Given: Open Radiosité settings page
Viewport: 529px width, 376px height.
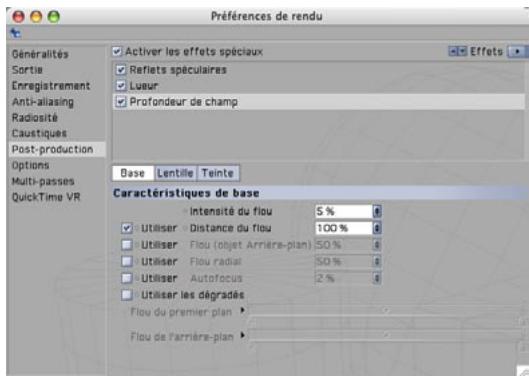Looking at the screenshot, I should [35, 117].
